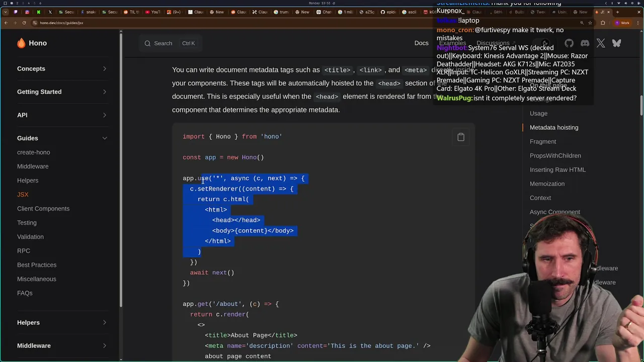Jump to Usage in page outline
Image resolution: width=644 pixels, height=362 pixels.
538,114
